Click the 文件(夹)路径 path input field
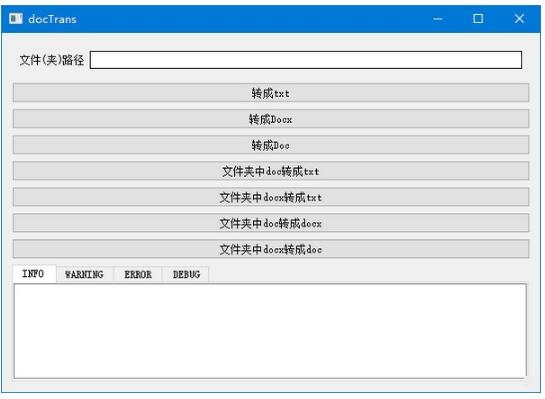Image resolution: width=545 pixels, height=399 pixels. [x=306, y=60]
